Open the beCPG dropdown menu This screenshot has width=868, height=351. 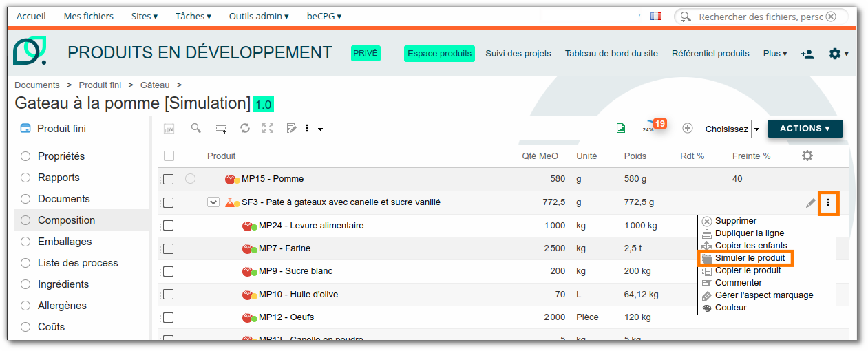coord(324,16)
